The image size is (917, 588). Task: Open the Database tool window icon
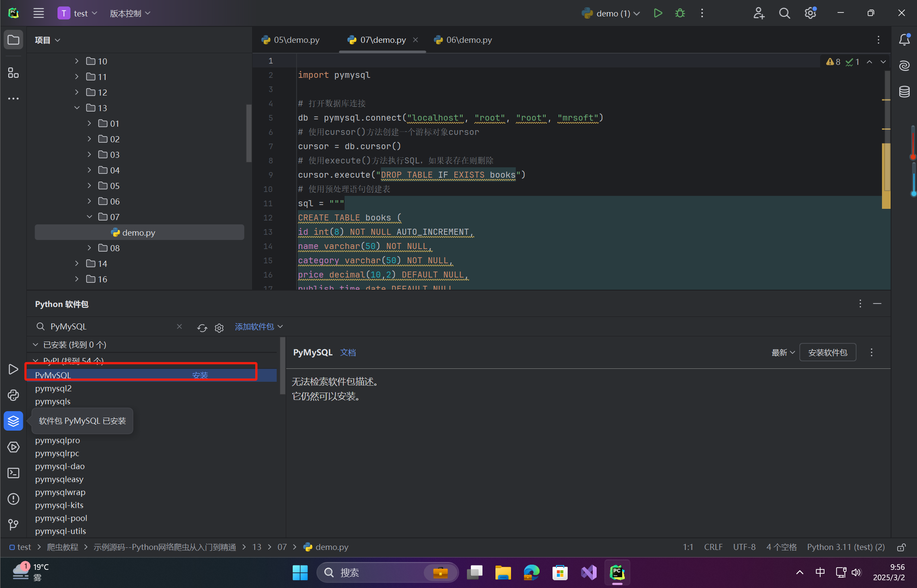click(904, 92)
